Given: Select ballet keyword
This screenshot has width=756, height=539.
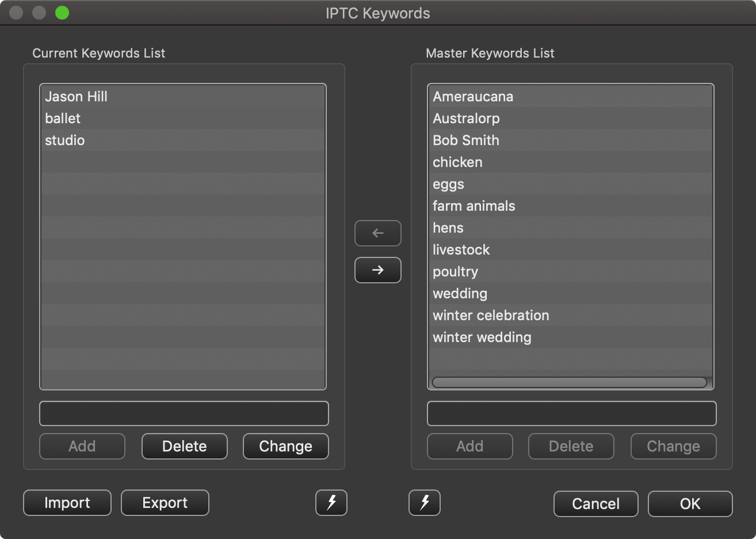Looking at the screenshot, I should [x=183, y=118].
